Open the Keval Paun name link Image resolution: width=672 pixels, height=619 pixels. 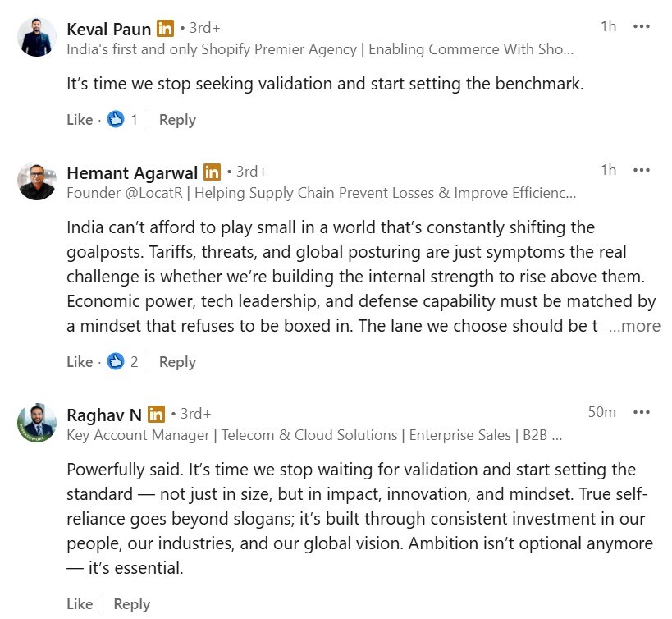tap(109, 30)
